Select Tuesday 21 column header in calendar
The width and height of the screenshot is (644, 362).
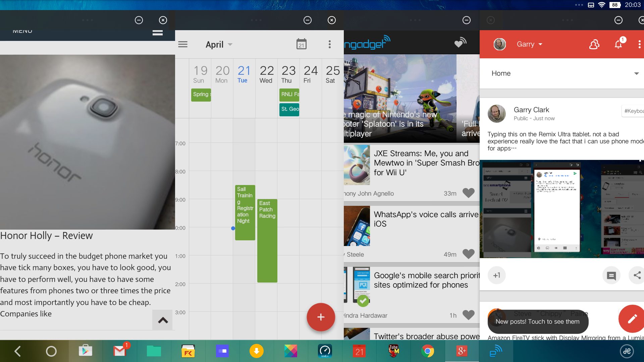244,74
